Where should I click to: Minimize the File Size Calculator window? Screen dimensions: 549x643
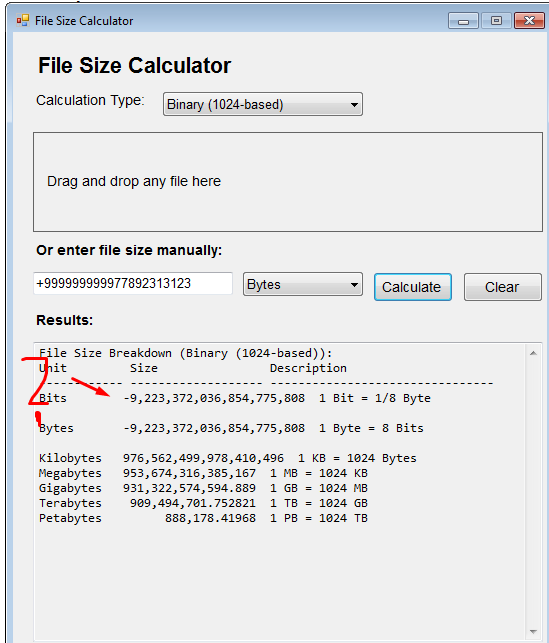pos(463,21)
